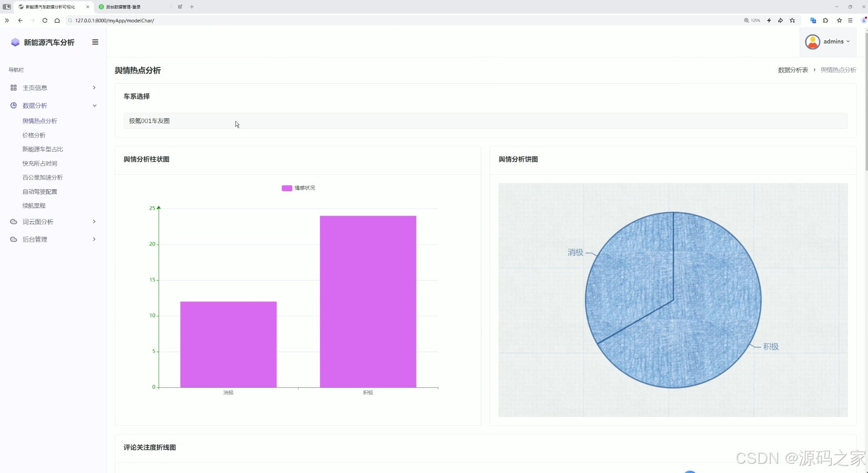The width and height of the screenshot is (868, 473).
Task: Click the admins user avatar
Action: pos(812,42)
